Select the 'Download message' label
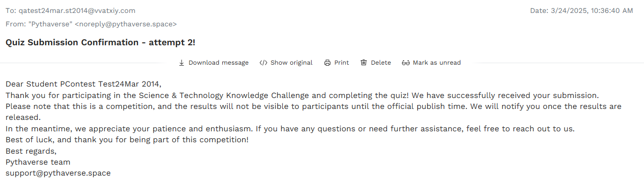The image size is (644, 192). tap(218, 63)
